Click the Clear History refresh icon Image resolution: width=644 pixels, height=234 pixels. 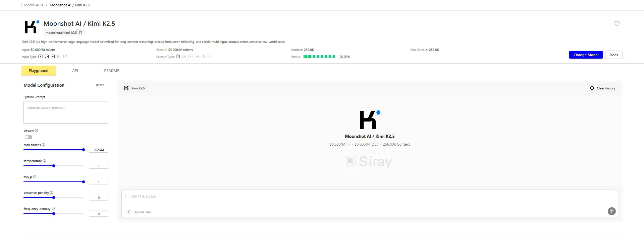592,88
